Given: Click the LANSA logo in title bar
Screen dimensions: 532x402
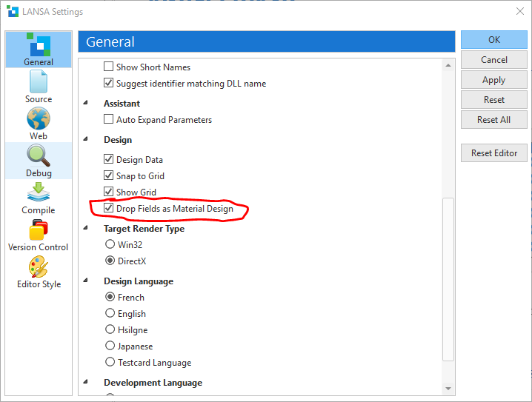Looking at the screenshot, I should point(11,12).
